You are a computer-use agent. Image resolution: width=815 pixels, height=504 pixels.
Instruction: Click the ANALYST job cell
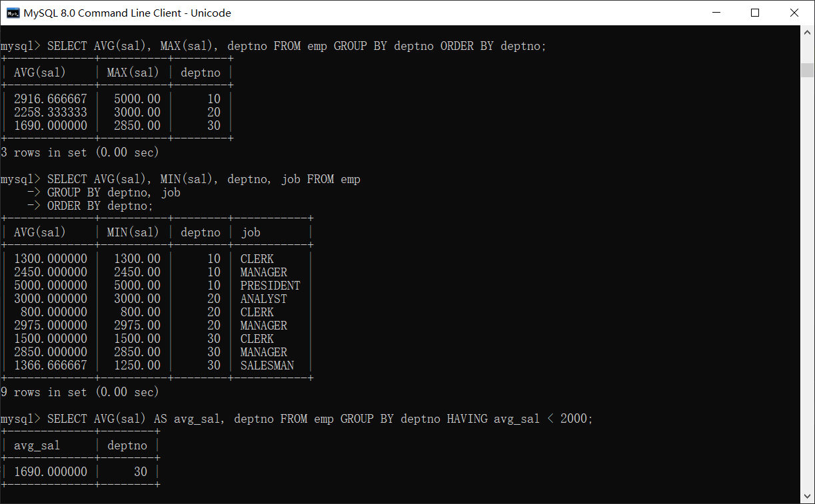(x=264, y=299)
